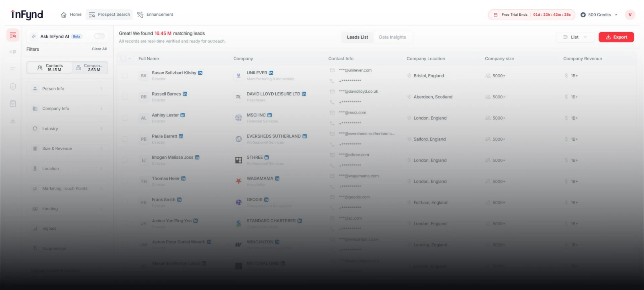Image resolution: width=644 pixels, height=290 pixels.
Task: Open the Prospect Search menu item
Action: pyautogui.click(x=109, y=14)
